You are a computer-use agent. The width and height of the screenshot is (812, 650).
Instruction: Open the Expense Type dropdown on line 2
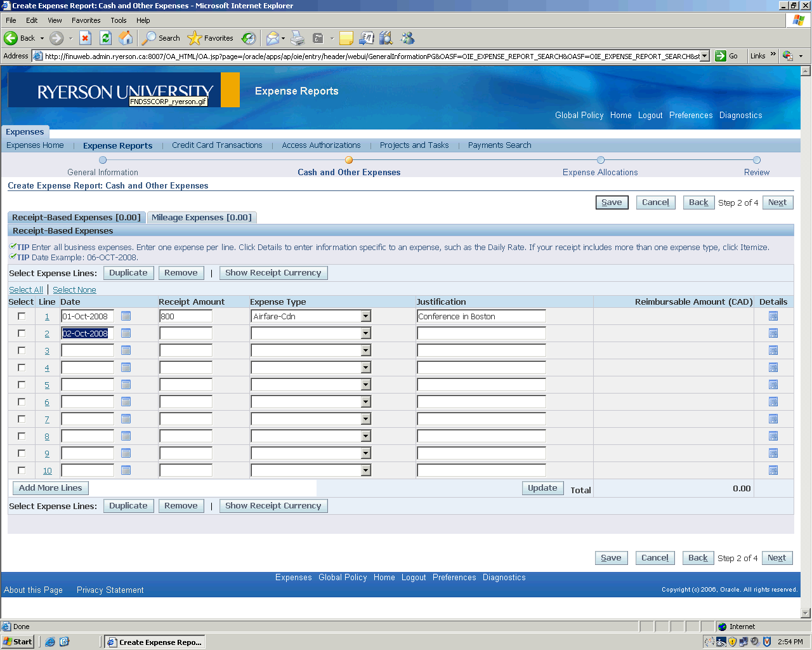pyautogui.click(x=365, y=333)
